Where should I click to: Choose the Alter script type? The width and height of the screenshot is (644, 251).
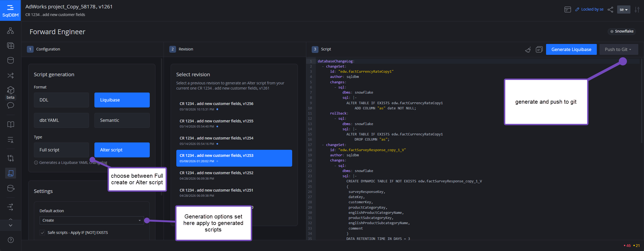[122, 150]
